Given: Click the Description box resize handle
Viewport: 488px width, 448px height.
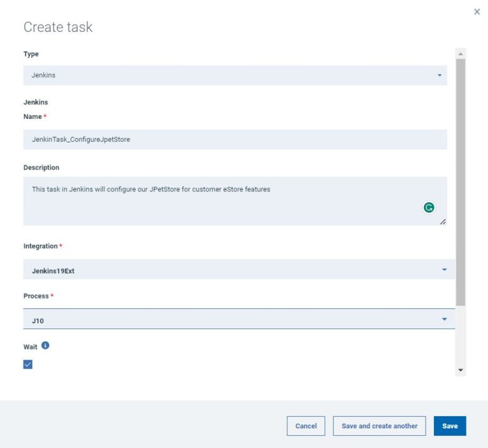Looking at the screenshot, I should click(442, 221).
